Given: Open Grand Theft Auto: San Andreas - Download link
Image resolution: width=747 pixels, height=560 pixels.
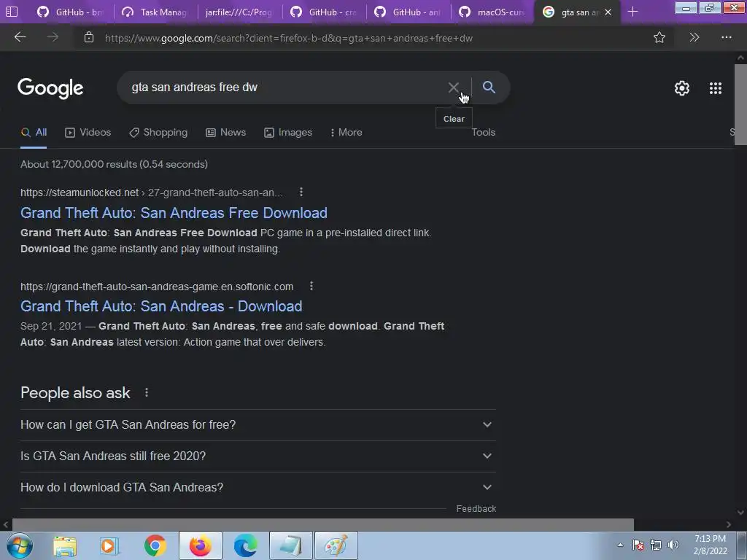Looking at the screenshot, I should (161, 306).
